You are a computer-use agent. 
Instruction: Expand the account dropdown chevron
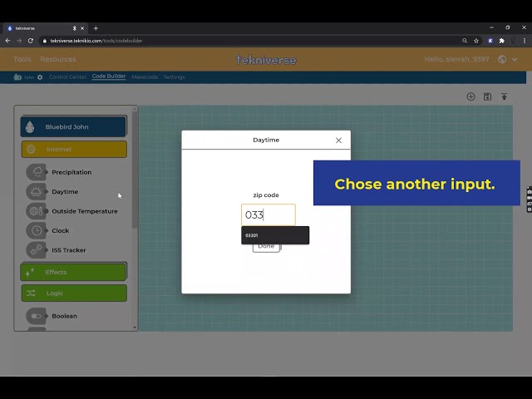pos(515,60)
